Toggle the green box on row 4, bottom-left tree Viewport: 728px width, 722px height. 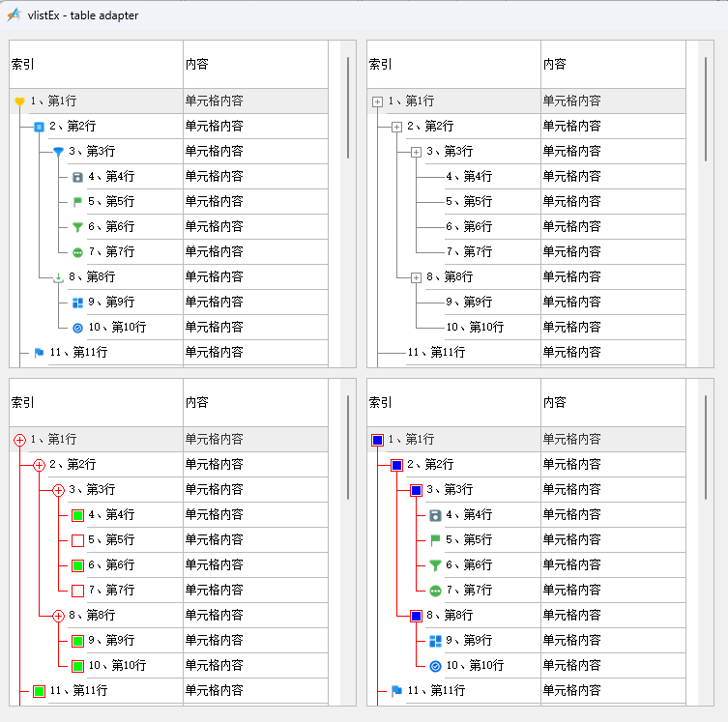pos(77,515)
